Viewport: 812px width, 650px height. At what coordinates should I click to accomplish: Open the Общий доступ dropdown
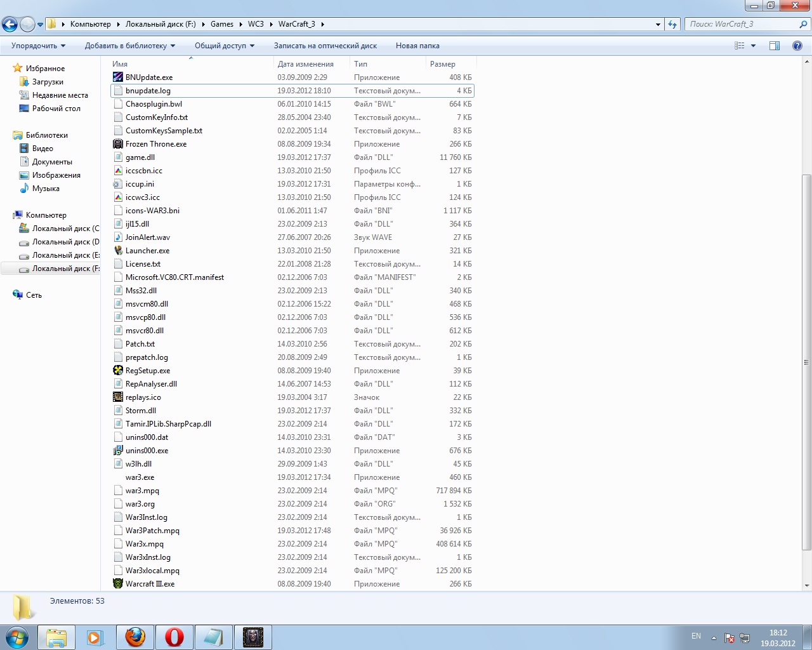225,46
